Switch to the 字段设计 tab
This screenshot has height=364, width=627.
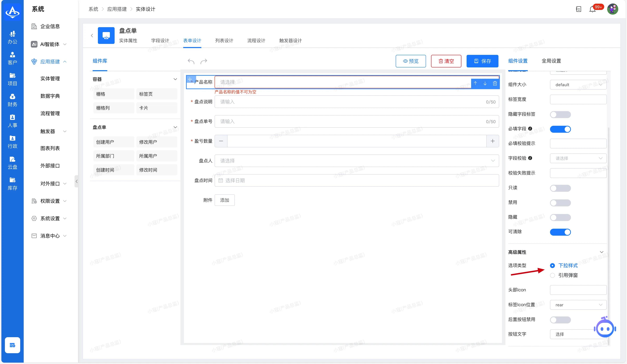pyautogui.click(x=160, y=41)
